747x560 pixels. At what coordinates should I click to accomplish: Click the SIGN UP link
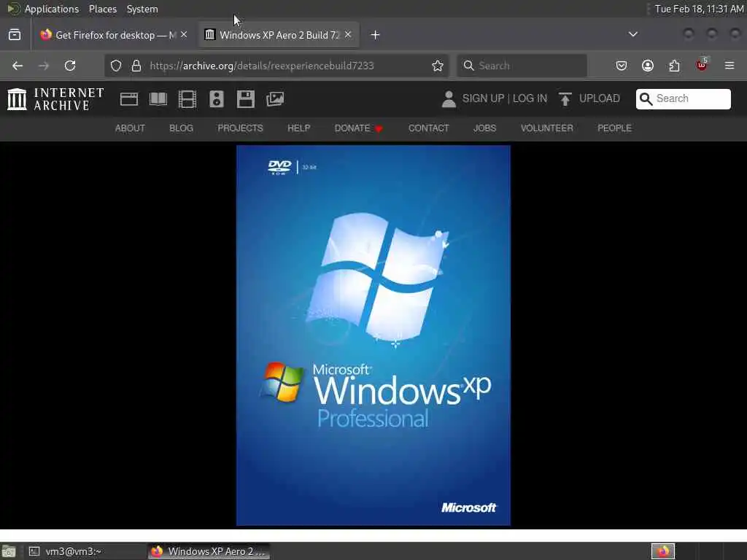483,98
